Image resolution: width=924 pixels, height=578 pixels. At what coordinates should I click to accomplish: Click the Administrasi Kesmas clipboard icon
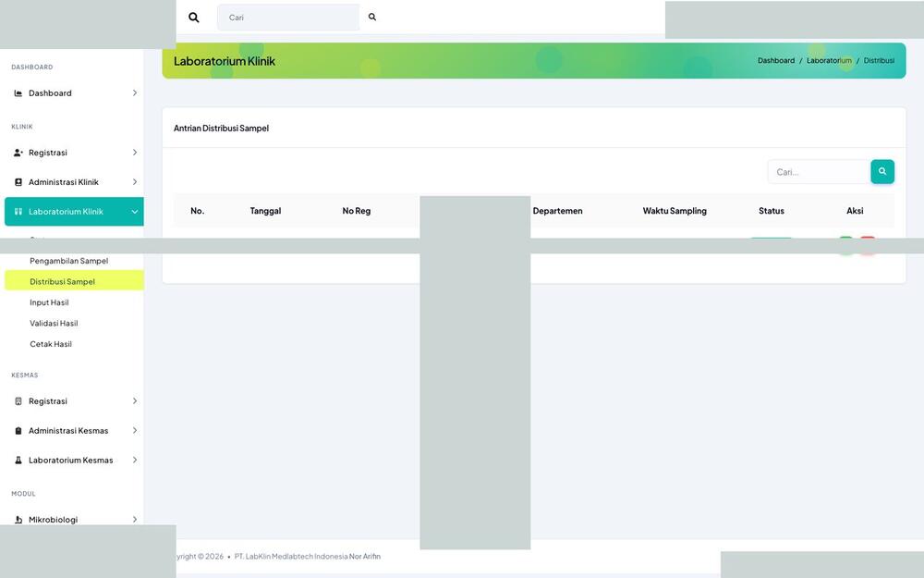tap(18, 431)
